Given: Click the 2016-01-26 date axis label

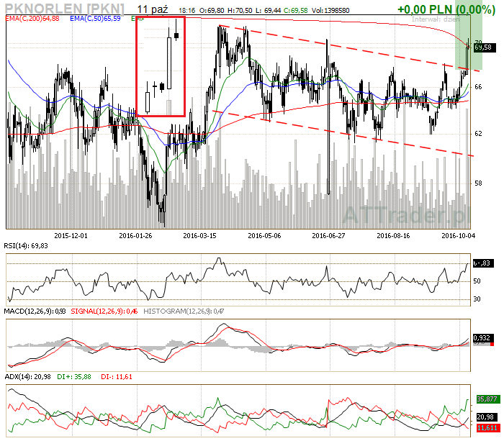Looking at the screenshot, I should tap(135, 236).
